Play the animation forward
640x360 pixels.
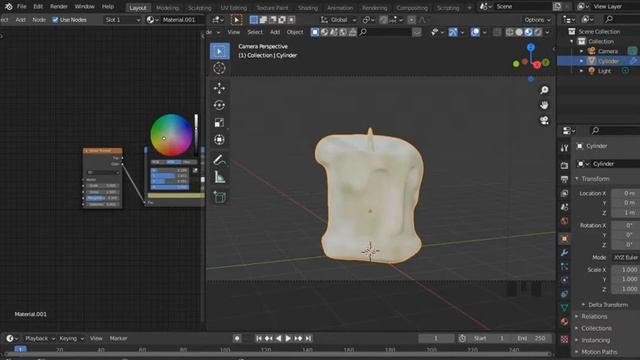288,338
